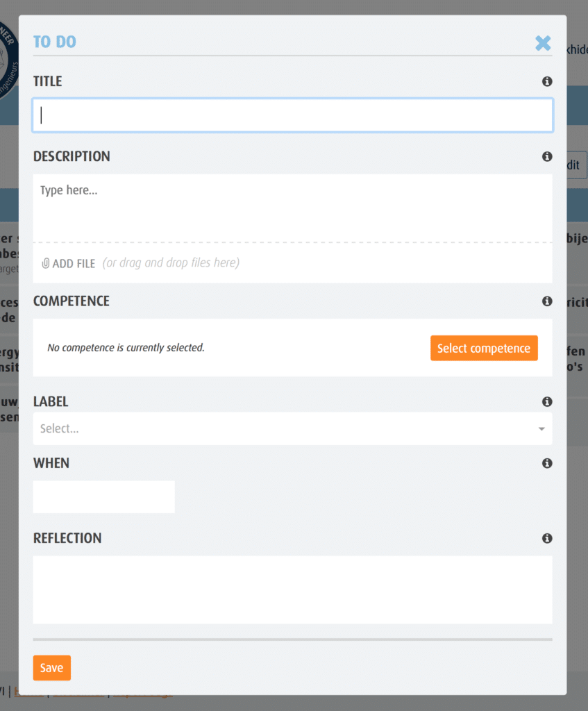Click the 'or drag and drop files here' hint
588x711 pixels.
[171, 263]
